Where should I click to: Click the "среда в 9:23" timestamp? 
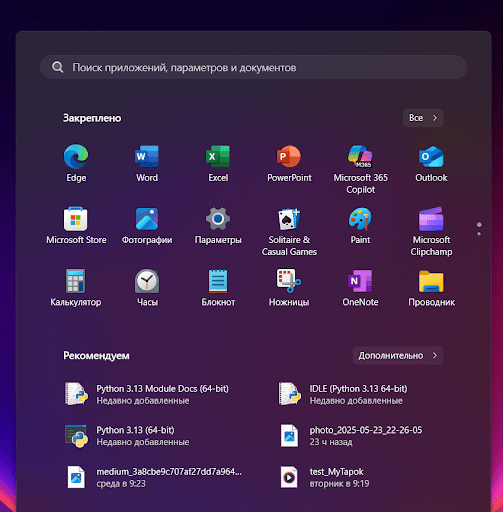pyautogui.click(x=121, y=484)
